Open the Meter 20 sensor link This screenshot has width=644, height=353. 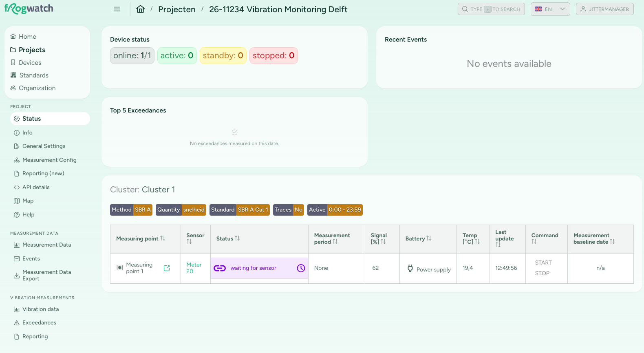coord(194,268)
